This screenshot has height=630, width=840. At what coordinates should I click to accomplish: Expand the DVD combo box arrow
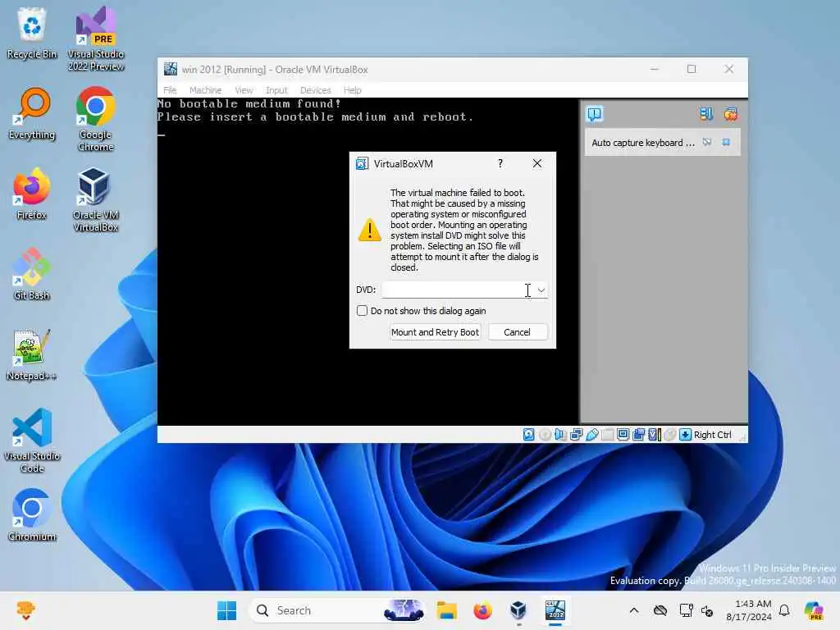click(x=541, y=290)
